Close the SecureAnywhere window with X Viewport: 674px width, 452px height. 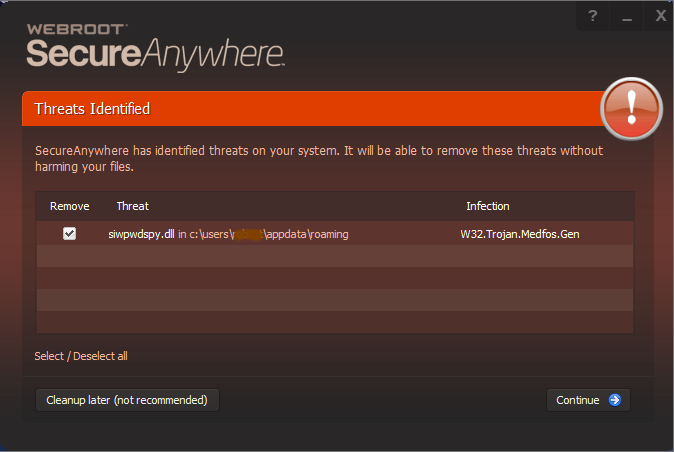pos(660,16)
